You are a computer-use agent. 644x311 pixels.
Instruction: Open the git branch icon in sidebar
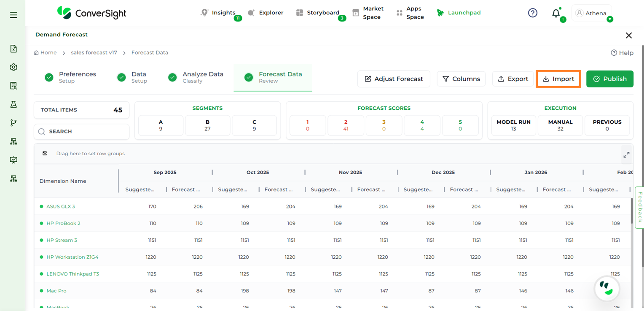click(x=13, y=123)
